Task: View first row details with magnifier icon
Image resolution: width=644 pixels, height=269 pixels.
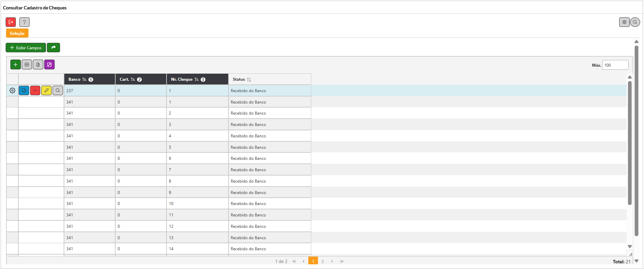Action: click(x=58, y=90)
